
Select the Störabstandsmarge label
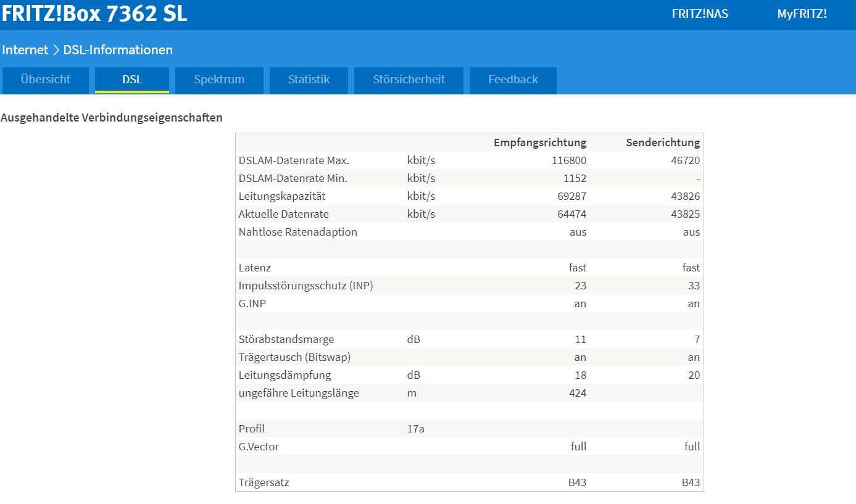[286, 339]
